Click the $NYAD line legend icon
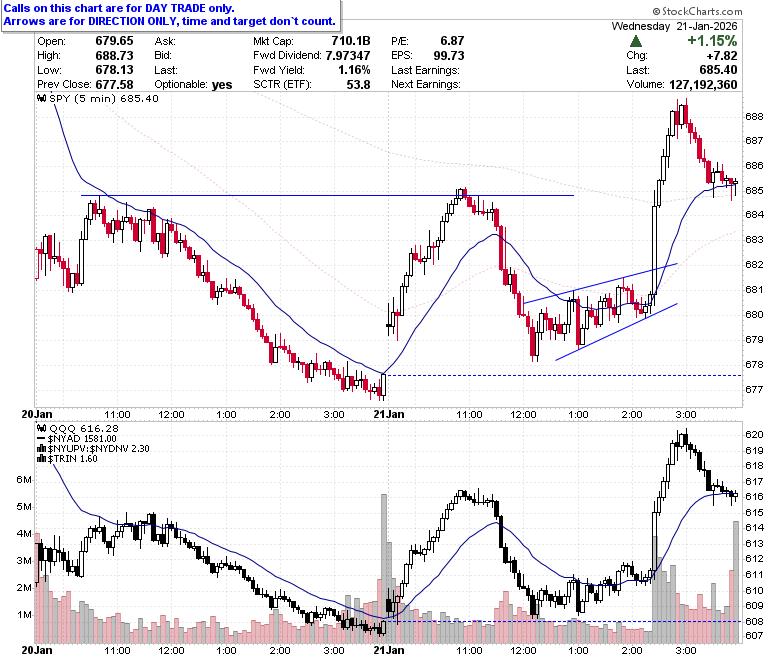Screen dimensions: 780x659 [42, 439]
